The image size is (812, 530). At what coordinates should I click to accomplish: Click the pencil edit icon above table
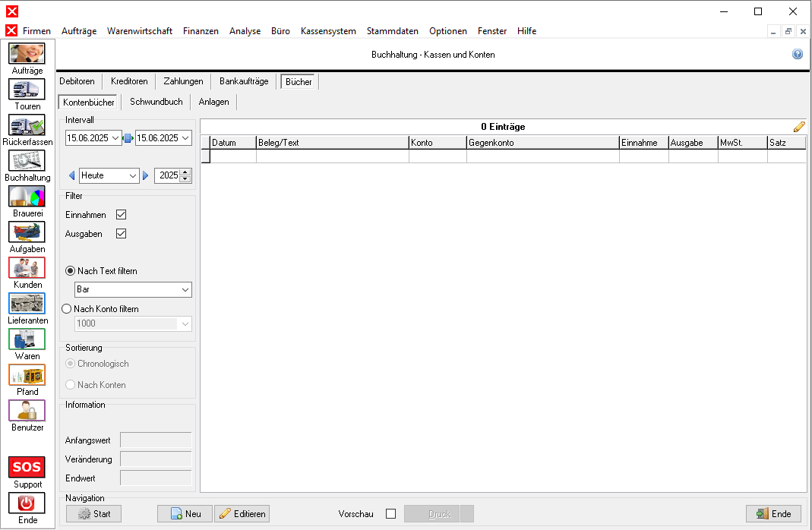pyautogui.click(x=799, y=127)
